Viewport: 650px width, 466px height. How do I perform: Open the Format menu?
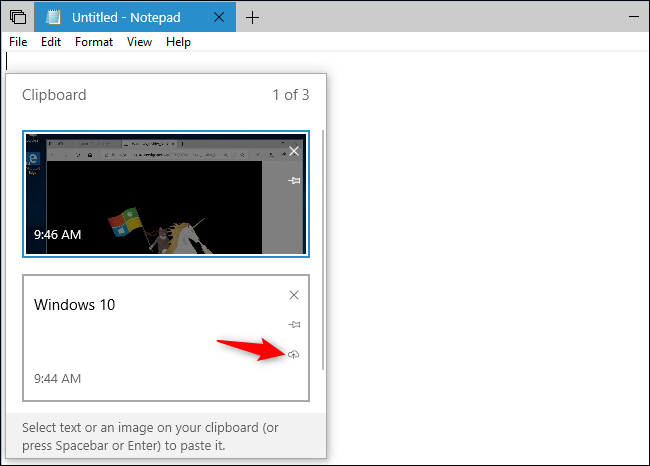(x=94, y=42)
